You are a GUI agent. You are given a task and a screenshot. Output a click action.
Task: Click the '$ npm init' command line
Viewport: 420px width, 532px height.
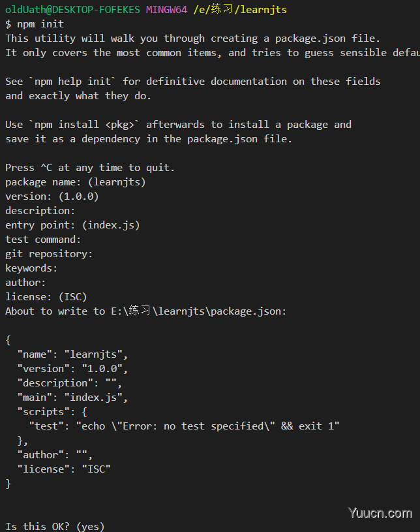35,24
